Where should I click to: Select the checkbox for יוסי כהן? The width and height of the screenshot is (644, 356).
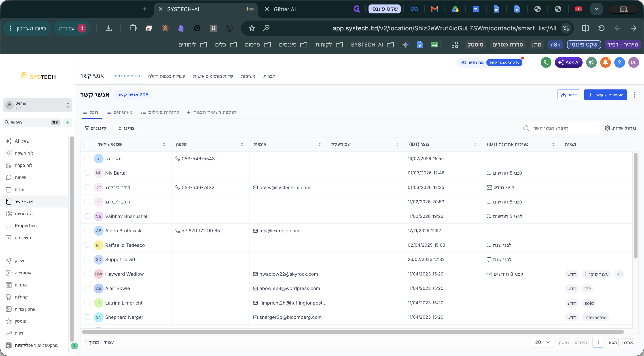tap(87, 159)
